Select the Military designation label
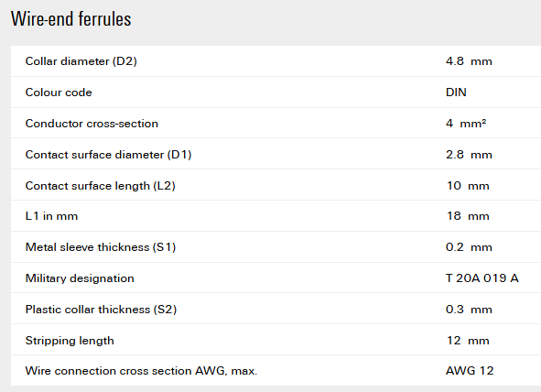Viewport: 541px width, 392px height. pyautogui.click(x=80, y=278)
